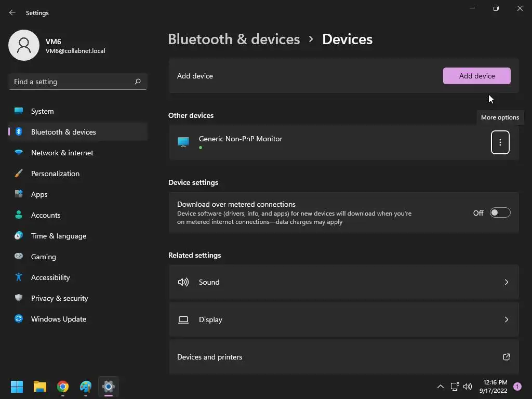Open the clock and date in taskbar
Image resolution: width=532 pixels, height=399 pixels.
pos(494,387)
